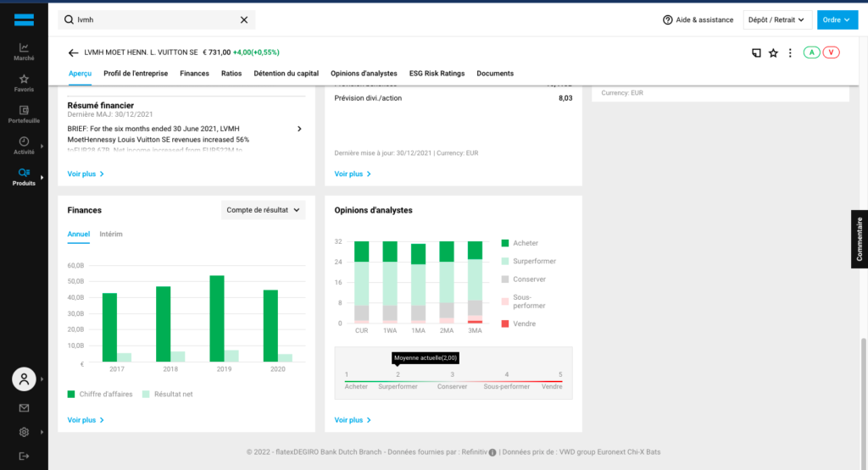Click the logout icon in sidebar
The image size is (868, 470).
[24, 456]
